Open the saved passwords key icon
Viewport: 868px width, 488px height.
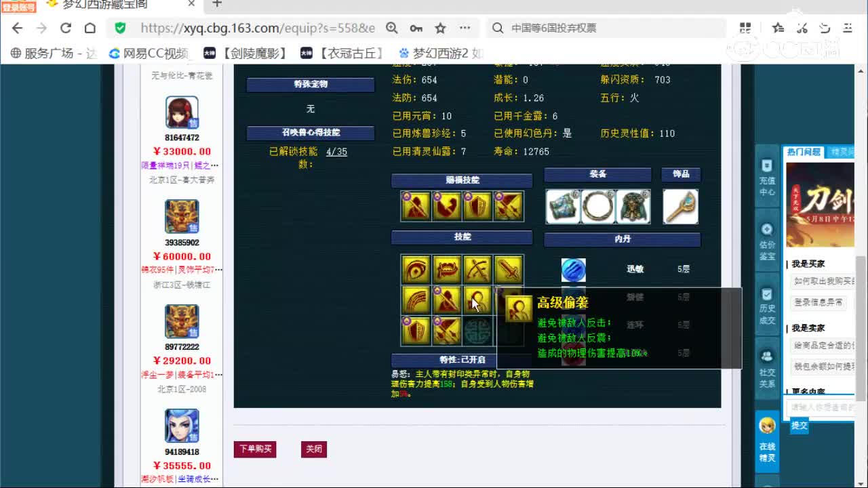(416, 28)
